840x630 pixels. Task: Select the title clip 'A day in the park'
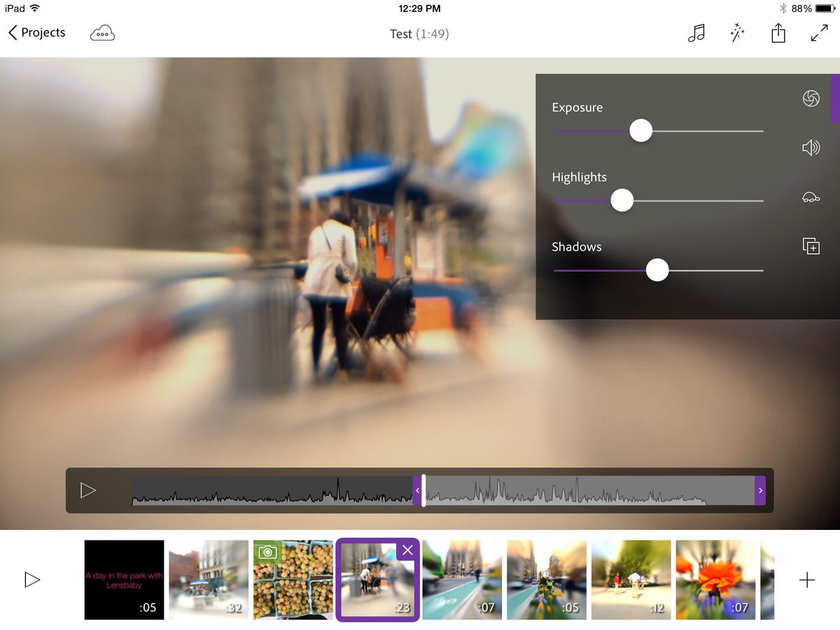tap(124, 580)
